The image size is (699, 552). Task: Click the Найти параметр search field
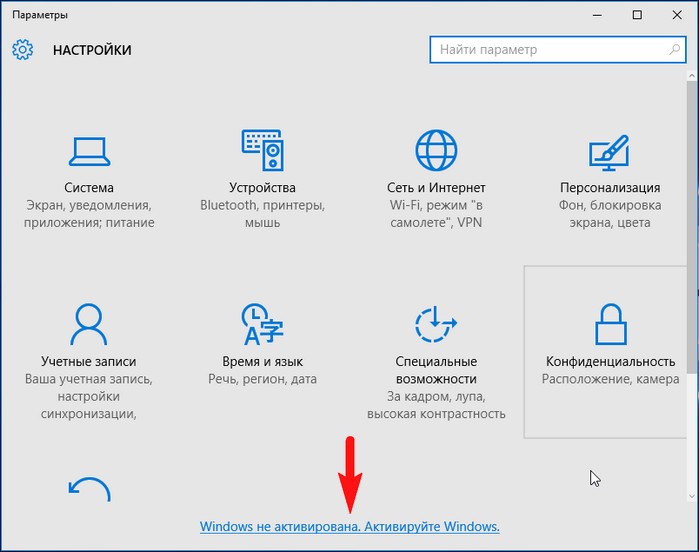coord(558,49)
